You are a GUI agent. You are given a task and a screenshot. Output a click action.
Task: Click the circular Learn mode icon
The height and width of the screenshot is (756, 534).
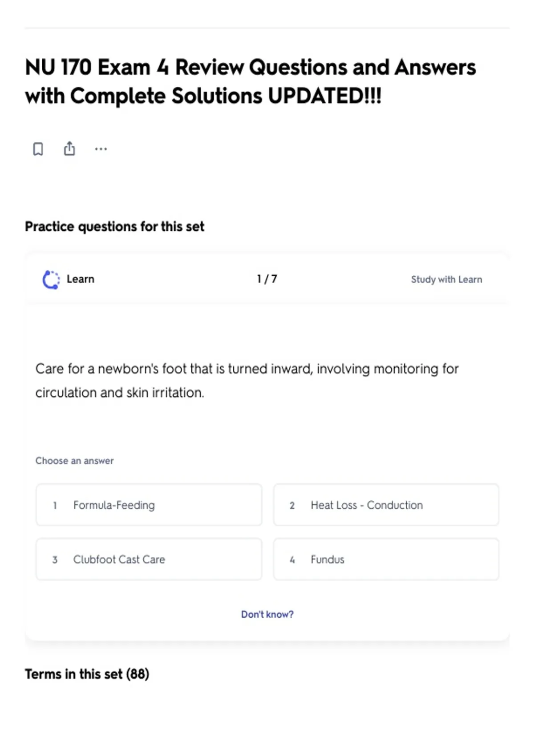point(51,280)
